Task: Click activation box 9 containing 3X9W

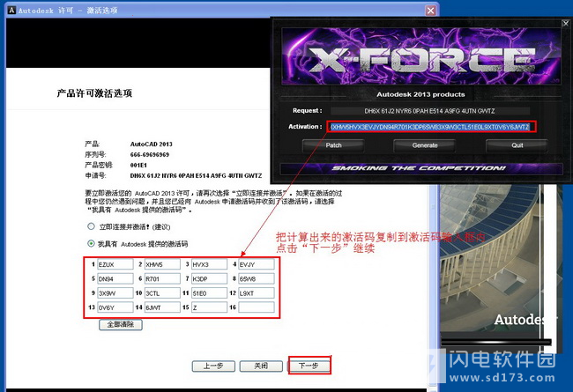Action: point(115,293)
